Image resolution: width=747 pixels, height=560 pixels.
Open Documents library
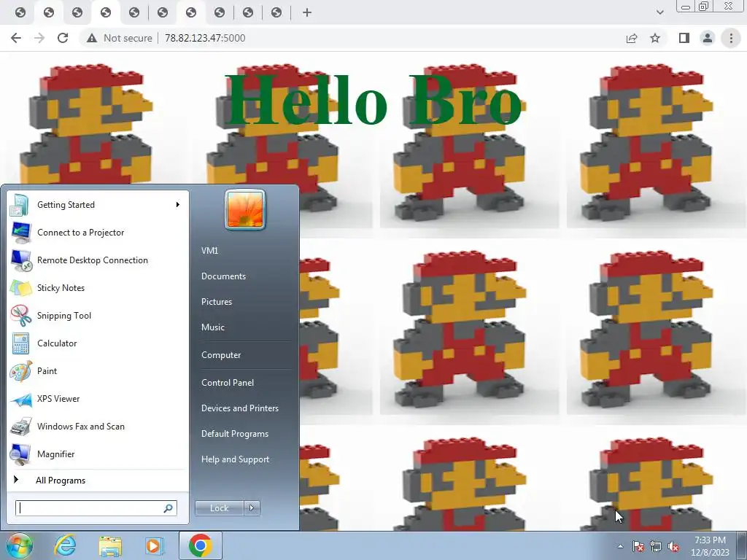(x=223, y=276)
